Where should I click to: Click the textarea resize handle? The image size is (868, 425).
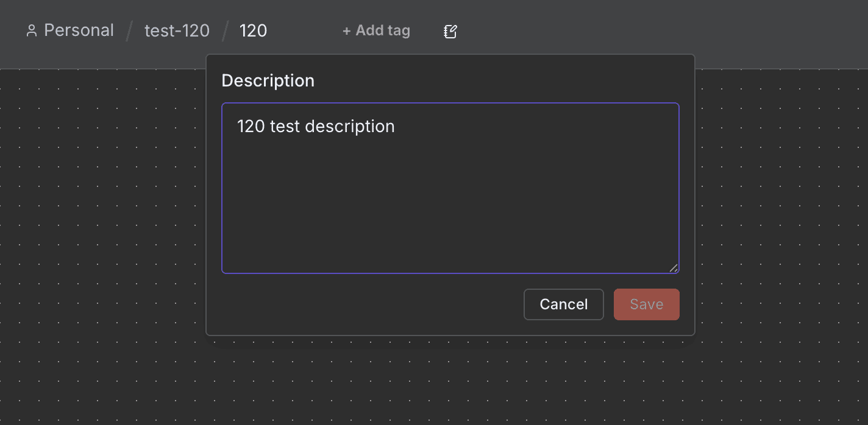[x=674, y=268]
